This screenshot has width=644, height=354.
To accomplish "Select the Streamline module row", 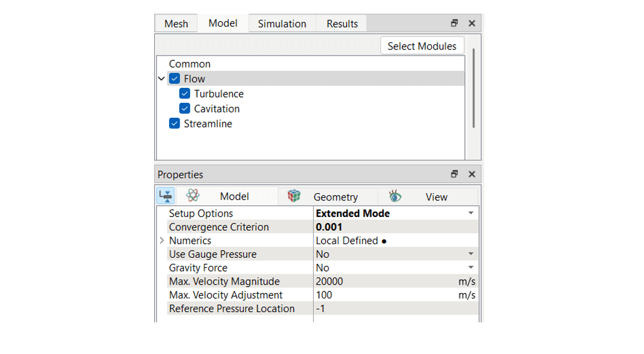I will click(208, 123).
